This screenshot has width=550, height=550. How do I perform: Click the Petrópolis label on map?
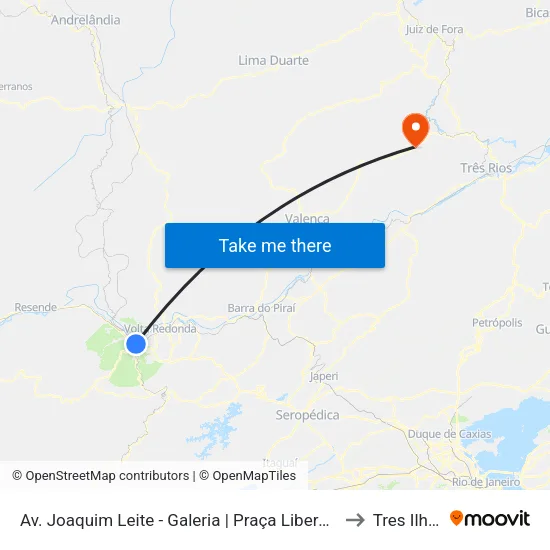tap(497, 322)
